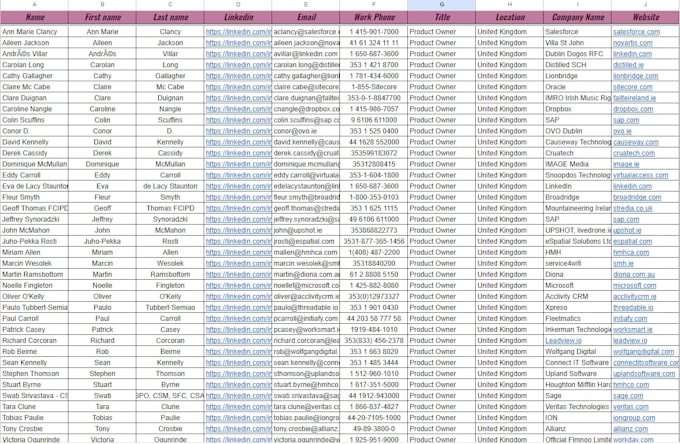Screen dimensions: 680x444
Task: Select column A header
Action: coord(34,4)
